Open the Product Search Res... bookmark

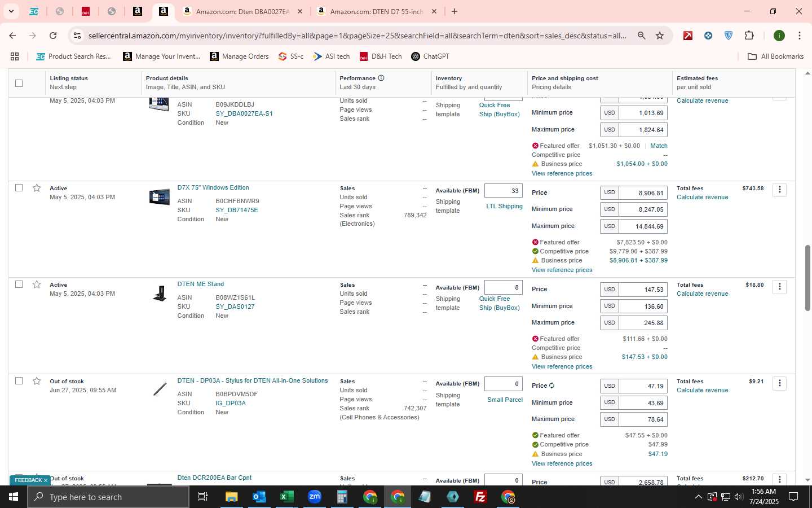73,56
